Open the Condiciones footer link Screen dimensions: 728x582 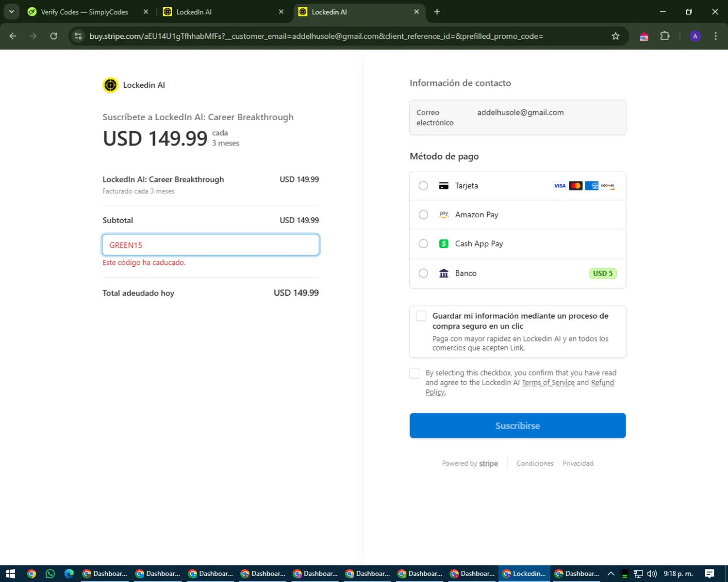coord(535,464)
